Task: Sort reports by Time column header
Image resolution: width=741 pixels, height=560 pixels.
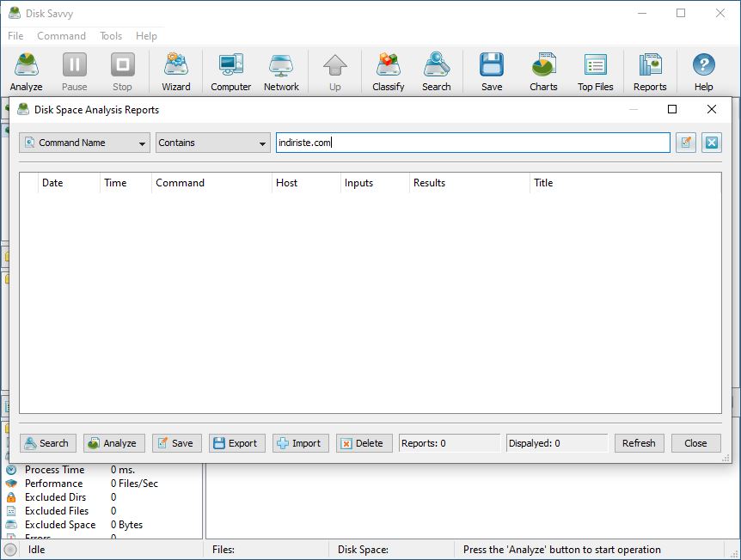Action: (126, 183)
